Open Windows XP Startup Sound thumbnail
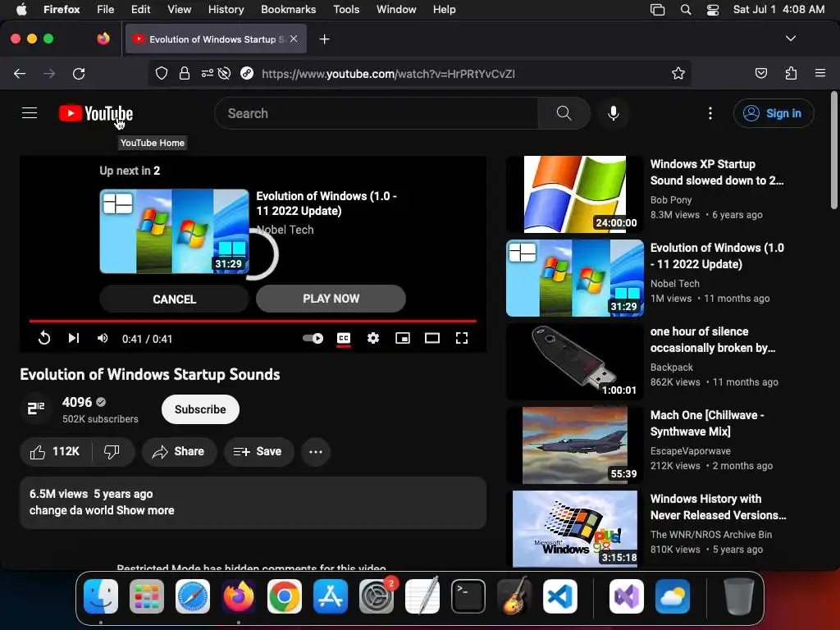The height and width of the screenshot is (630, 840). (x=575, y=194)
